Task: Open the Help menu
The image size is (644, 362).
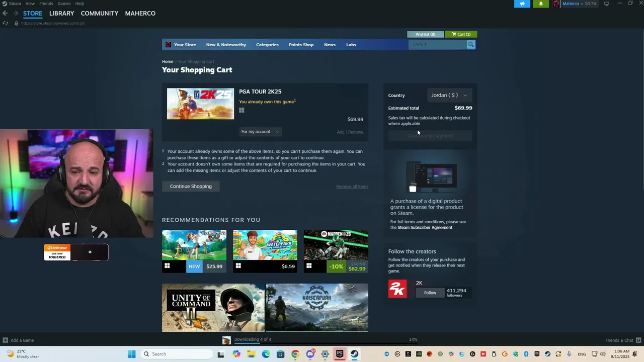Action: (x=79, y=4)
